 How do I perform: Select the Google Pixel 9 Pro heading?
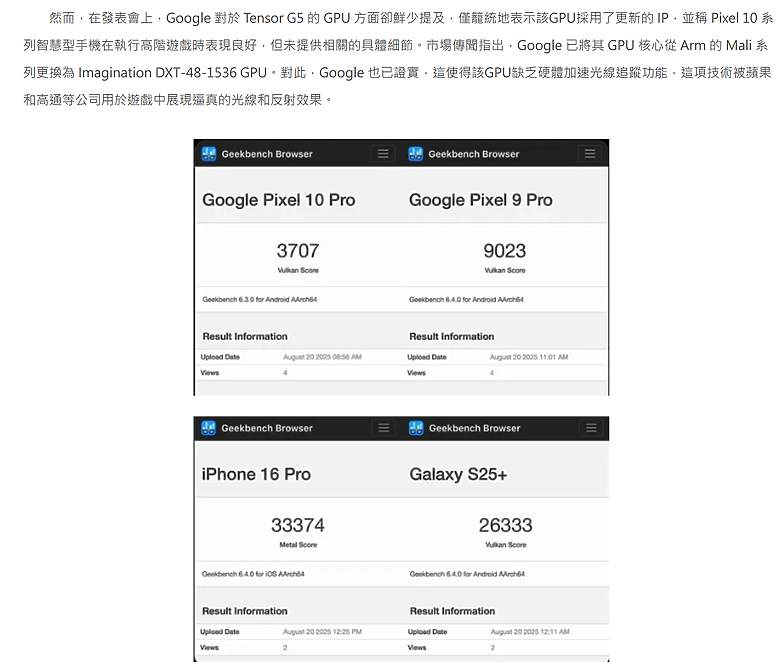pyautogui.click(x=481, y=200)
